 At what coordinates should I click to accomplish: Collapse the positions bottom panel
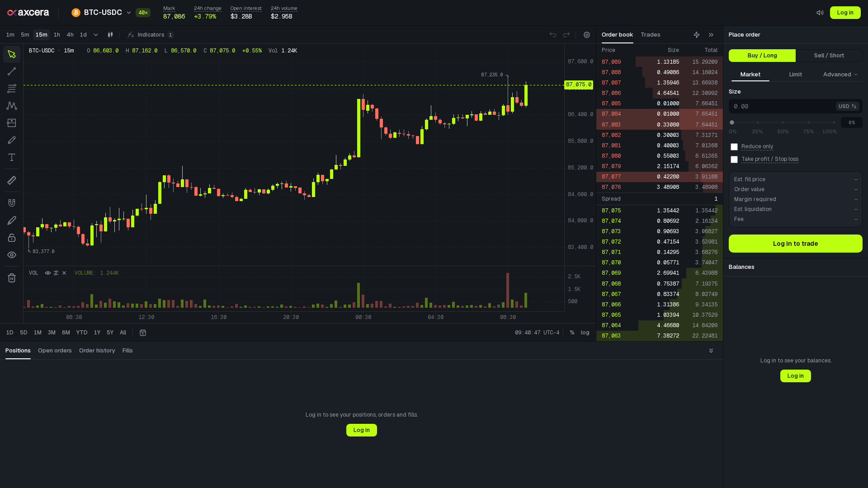point(711,351)
